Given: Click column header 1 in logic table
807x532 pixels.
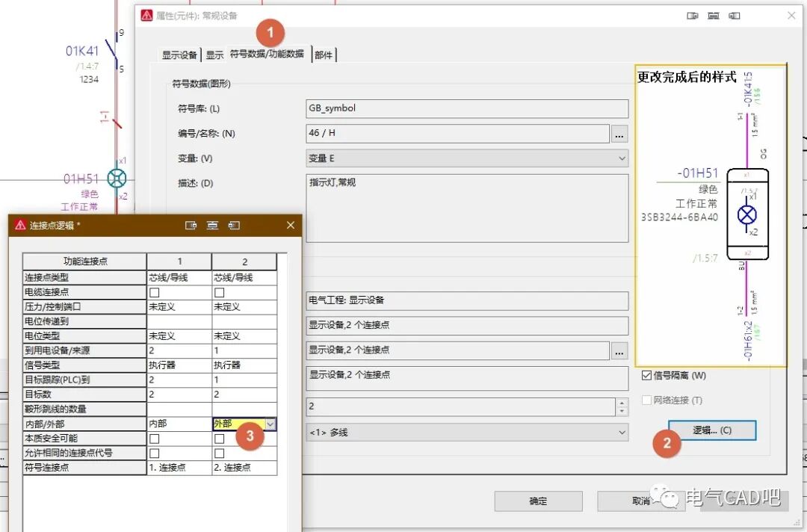Looking at the screenshot, I should point(179,262).
